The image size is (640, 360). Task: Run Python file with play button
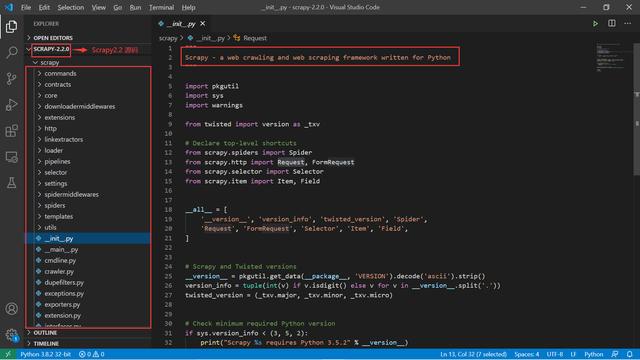point(595,24)
